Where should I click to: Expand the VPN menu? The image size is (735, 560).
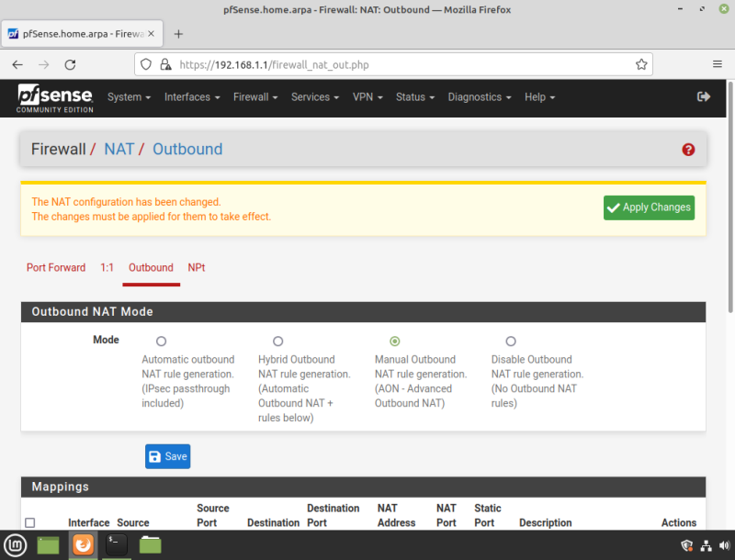pyautogui.click(x=368, y=97)
